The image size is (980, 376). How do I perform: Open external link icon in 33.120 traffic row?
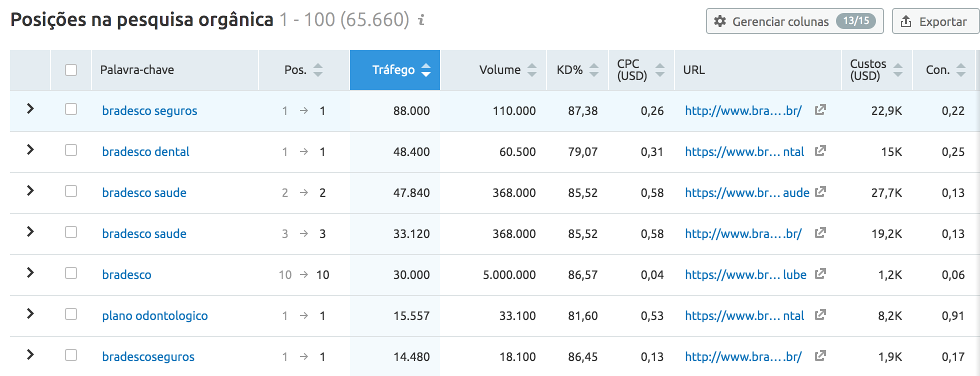coord(820,232)
